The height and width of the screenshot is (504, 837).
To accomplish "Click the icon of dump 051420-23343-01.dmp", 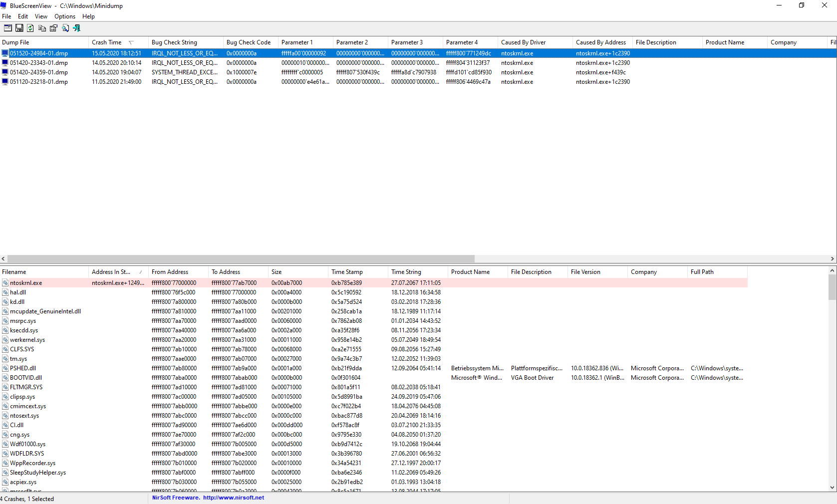I will [5, 63].
